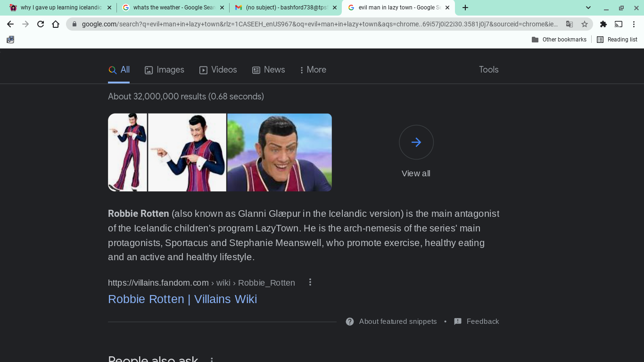Close the Gmail (no subject) tab
This screenshot has width=644, height=362.
pyautogui.click(x=335, y=8)
